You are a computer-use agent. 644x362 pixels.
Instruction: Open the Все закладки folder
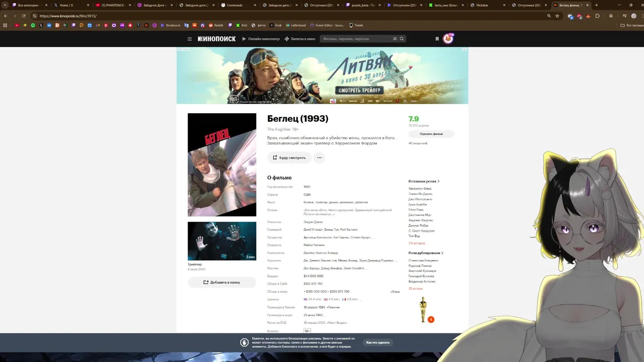pyautogui.click(x=631, y=25)
